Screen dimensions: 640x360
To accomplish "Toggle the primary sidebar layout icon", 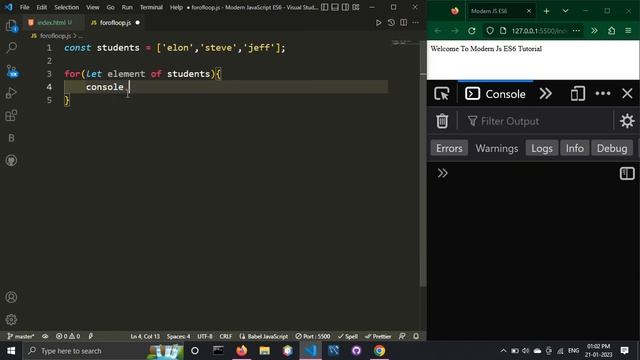I will click(x=324, y=7).
